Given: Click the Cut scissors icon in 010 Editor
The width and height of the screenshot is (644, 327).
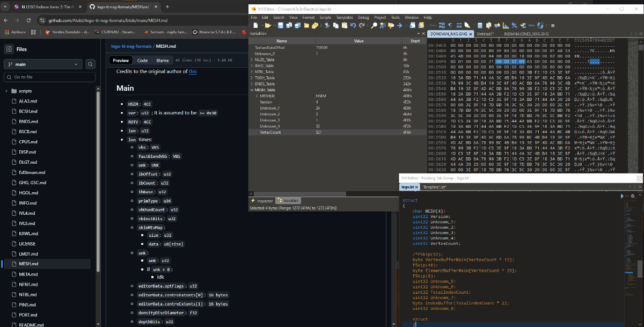Looking at the screenshot, I should coord(327,25).
